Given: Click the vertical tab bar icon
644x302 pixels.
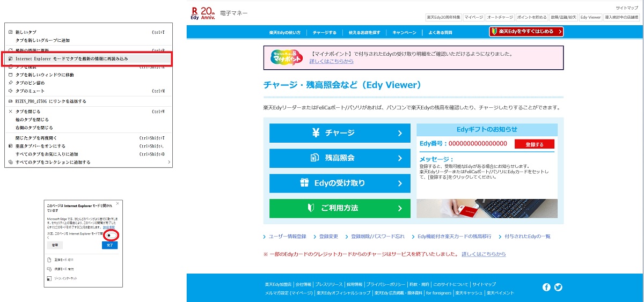Looking at the screenshot, I should [x=10, y=146].
